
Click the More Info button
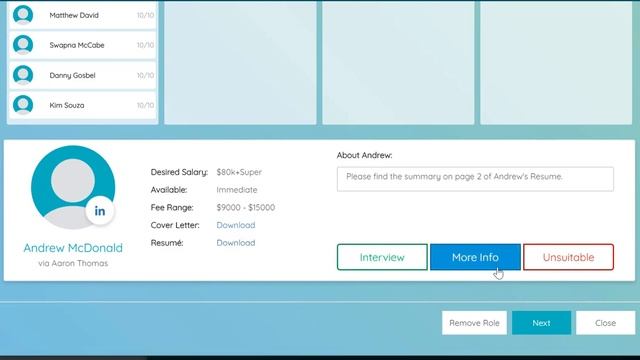click(475, 257)
